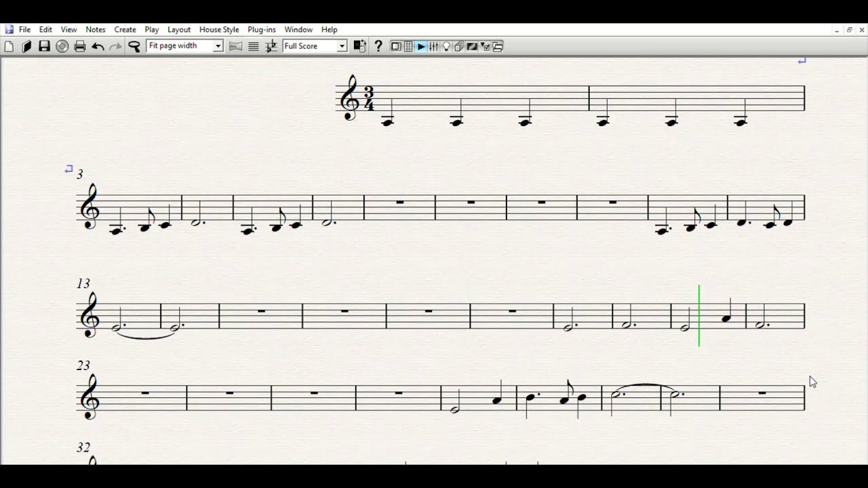Toggle the Video window button
The image size is (868, 488).
coord(472,46)
